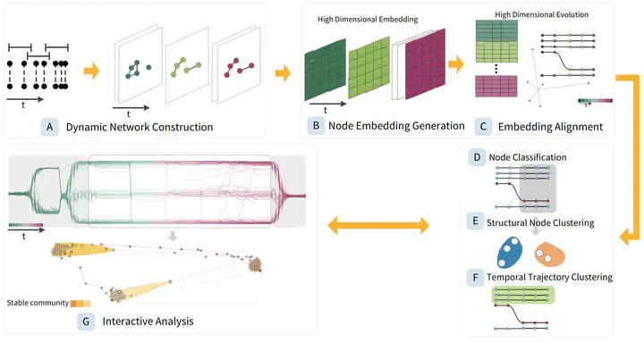Click the letter A step badge
The width and height of the screenshot is (644, 343).
50,127
